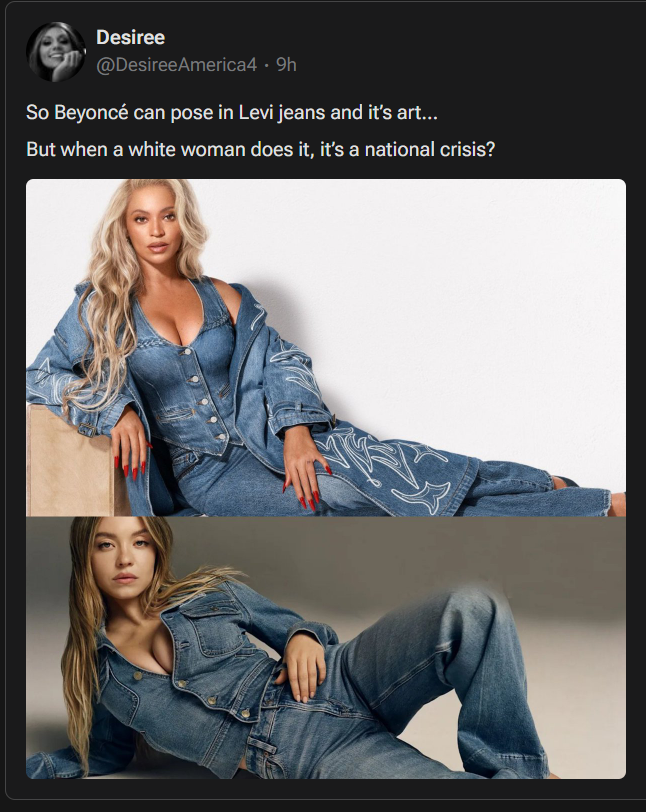Open the top photo with white background

326,347
